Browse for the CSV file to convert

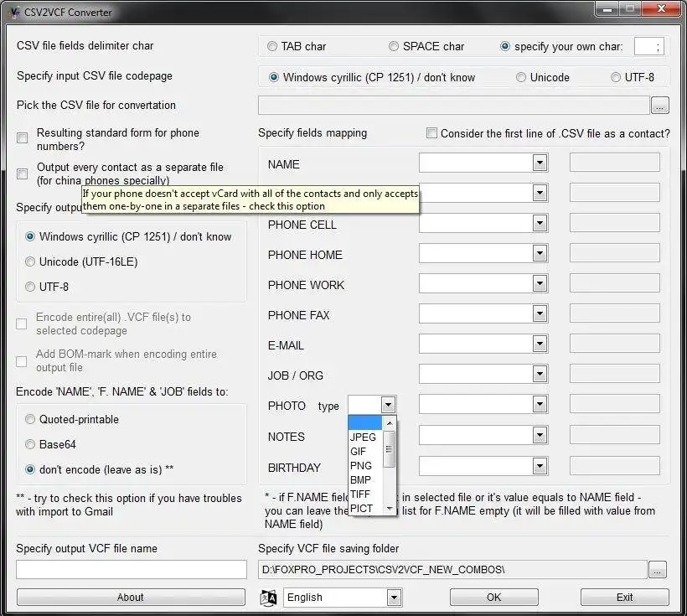pyautogui.click(x=660, y=106)
